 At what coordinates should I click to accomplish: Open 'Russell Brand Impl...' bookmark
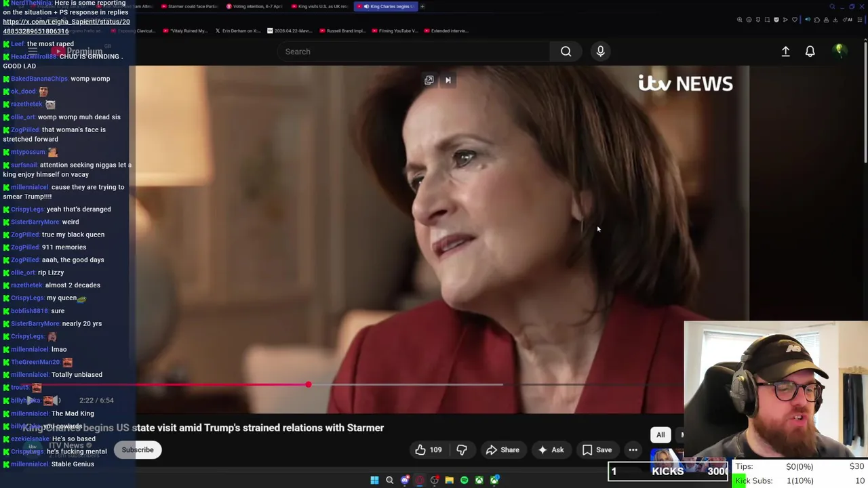pyautogui.click(x=343, y=30)
